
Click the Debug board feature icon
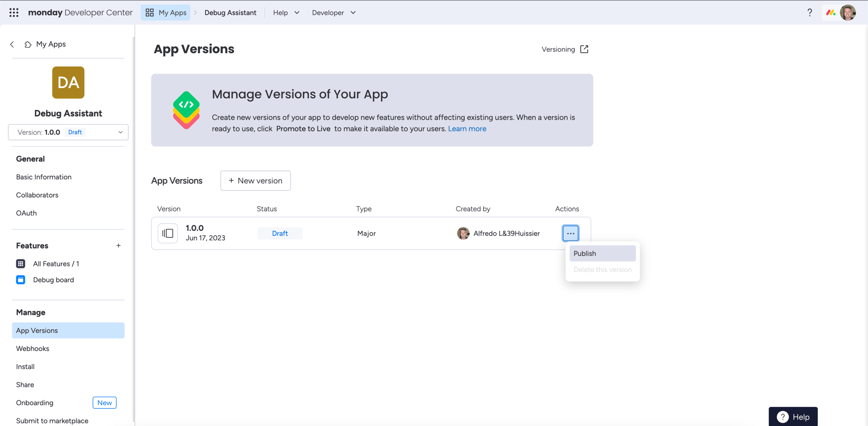21,280
